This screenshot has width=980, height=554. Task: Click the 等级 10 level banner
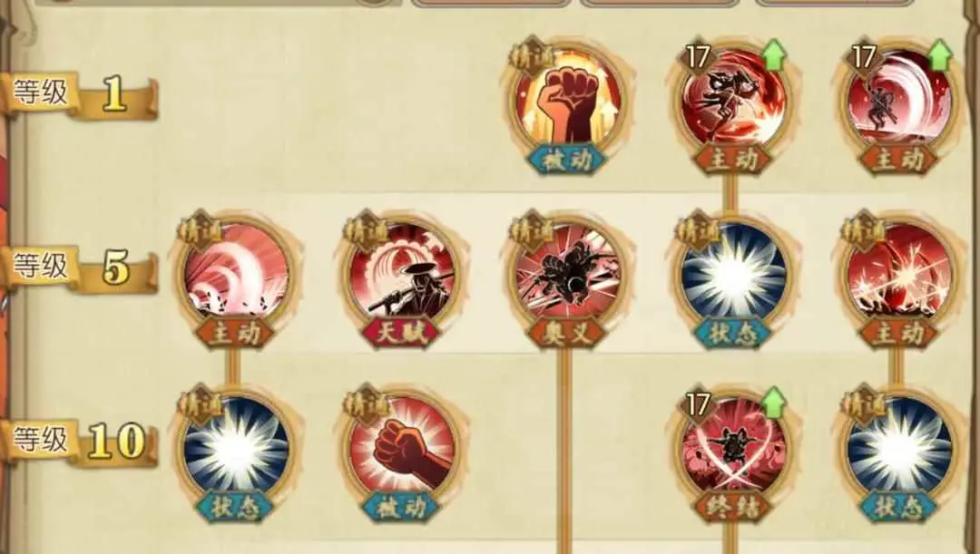click(x=78, y=442)
